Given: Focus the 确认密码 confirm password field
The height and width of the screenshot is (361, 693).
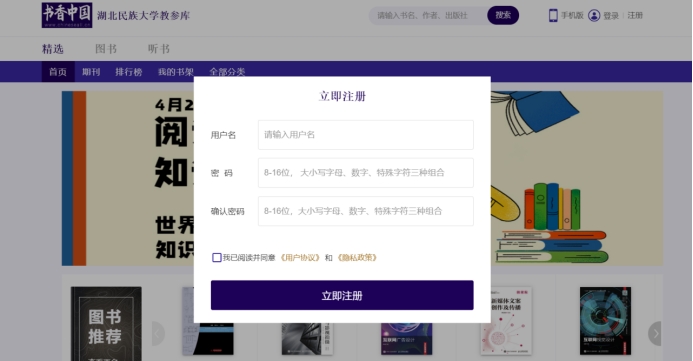Looking at the screenshot, I should 366,211.
